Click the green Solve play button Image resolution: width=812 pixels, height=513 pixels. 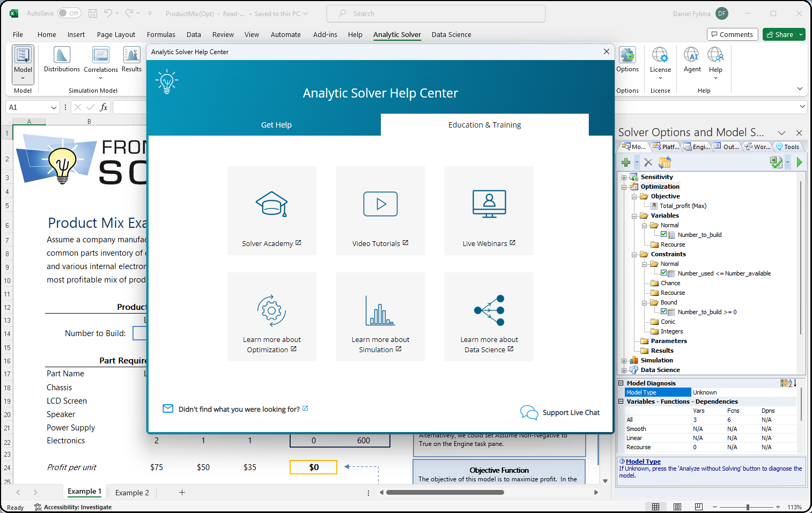[x=799, y=162]
